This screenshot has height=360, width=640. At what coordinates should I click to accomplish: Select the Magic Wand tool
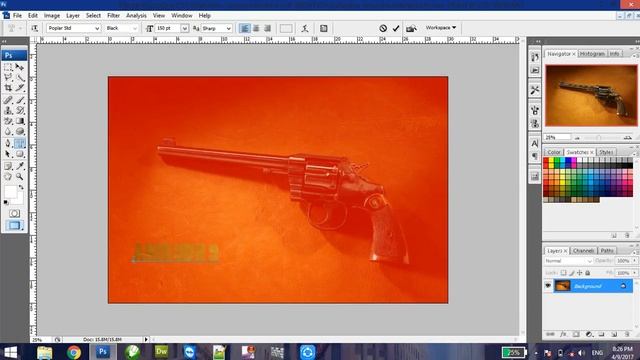[20, 77]
